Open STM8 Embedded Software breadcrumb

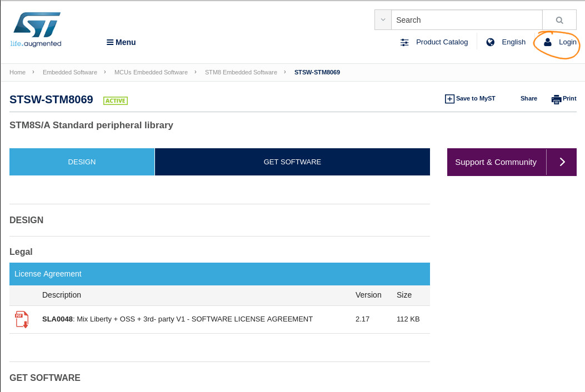coord(241,72)
